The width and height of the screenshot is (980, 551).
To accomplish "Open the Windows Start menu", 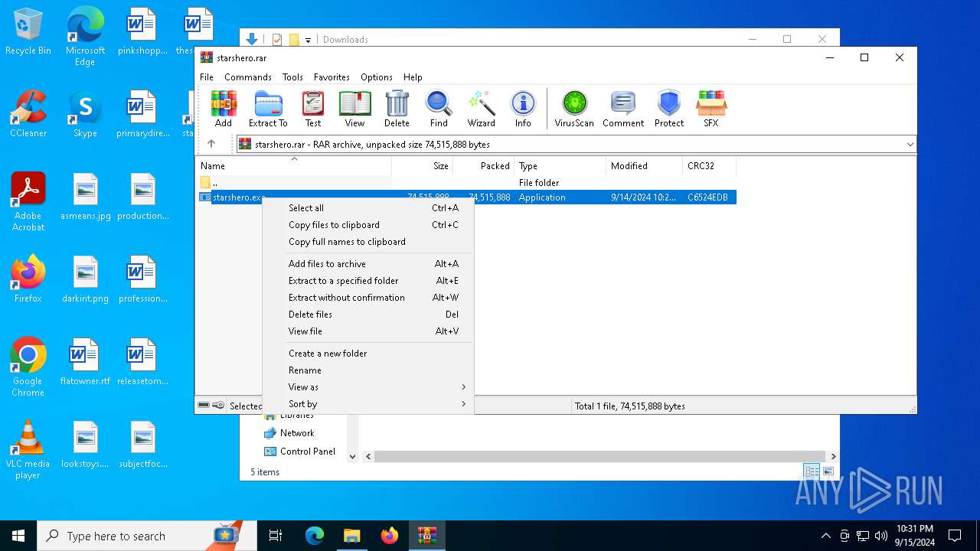I will 18,536.
